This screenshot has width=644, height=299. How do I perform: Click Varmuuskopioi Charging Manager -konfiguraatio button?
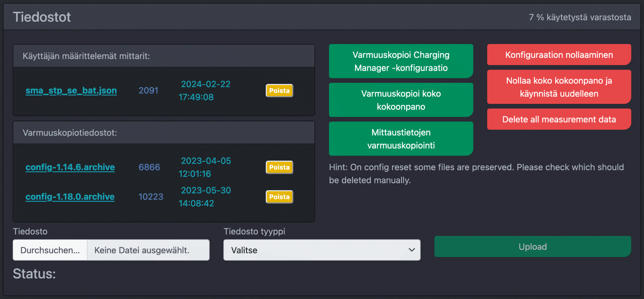point(401,61)
